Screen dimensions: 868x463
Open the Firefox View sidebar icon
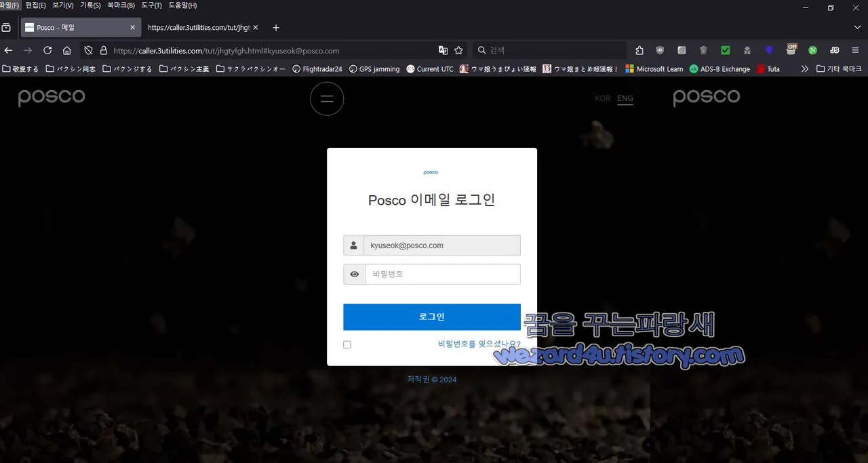point(6,28)
